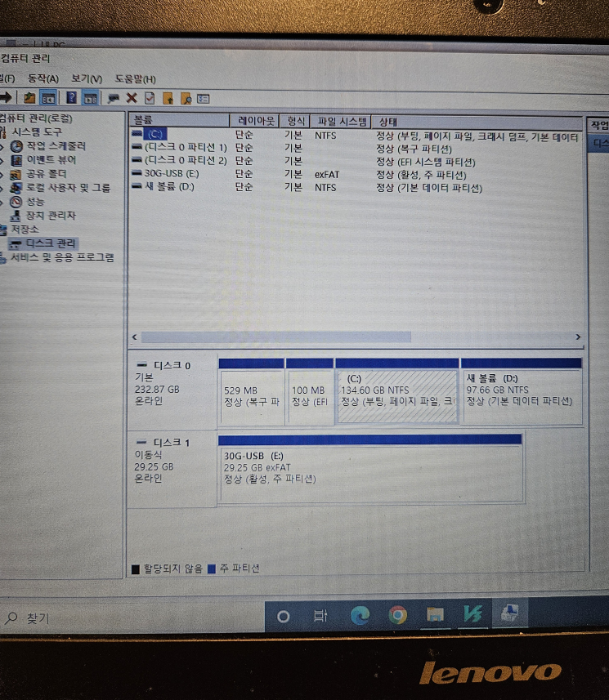Open the 보기(V) menu

coord(87,79)
